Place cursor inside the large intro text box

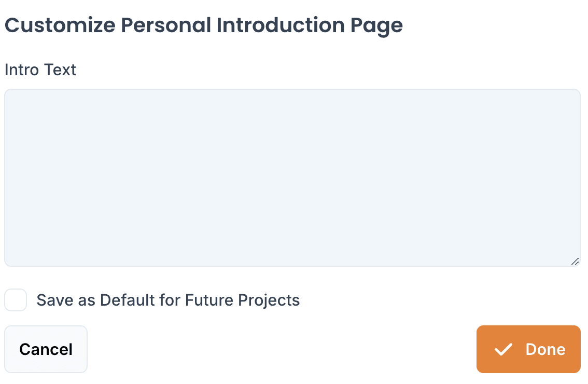292,177
